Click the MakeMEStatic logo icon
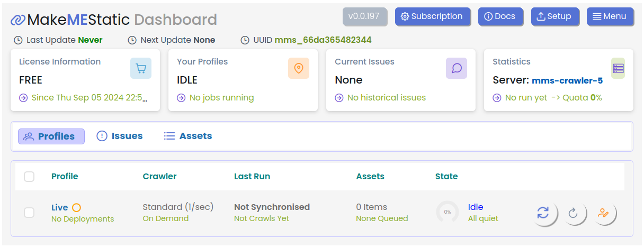644x248 pixels. (x=17, y=20)
